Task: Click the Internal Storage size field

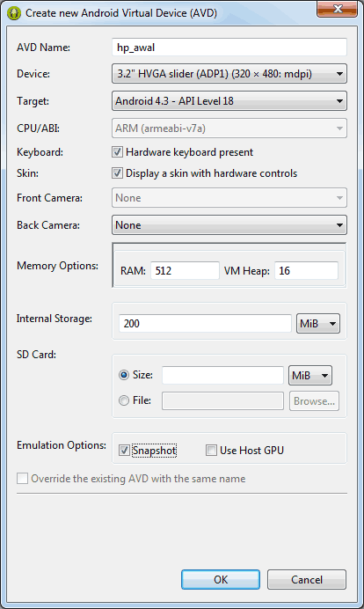Action: (x=205, y=324)
